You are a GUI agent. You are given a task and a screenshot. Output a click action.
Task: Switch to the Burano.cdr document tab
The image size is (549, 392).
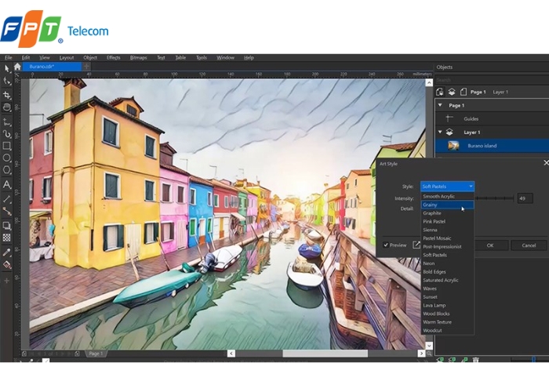(52, 66)
